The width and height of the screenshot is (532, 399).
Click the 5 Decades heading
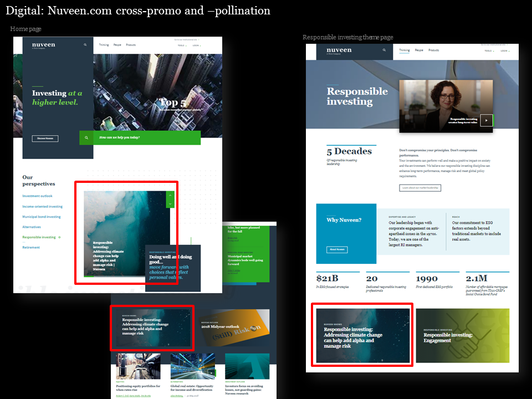pyautogui.click(x=349, y=151)
